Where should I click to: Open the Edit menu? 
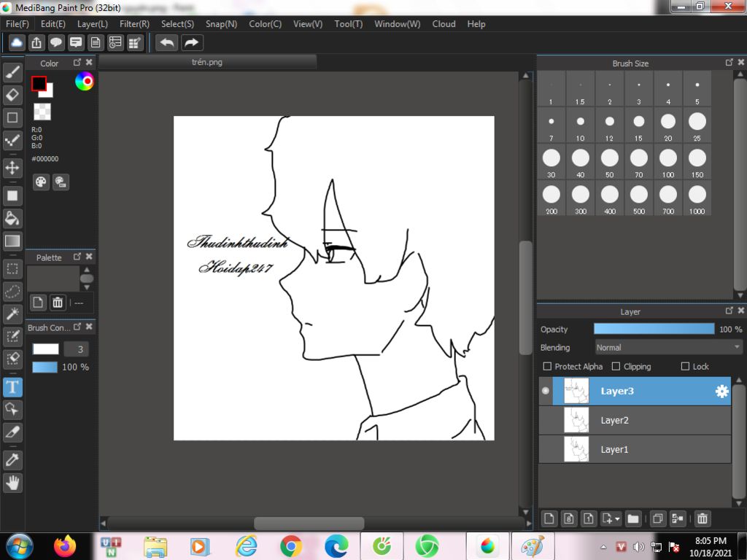coord(53,24)
